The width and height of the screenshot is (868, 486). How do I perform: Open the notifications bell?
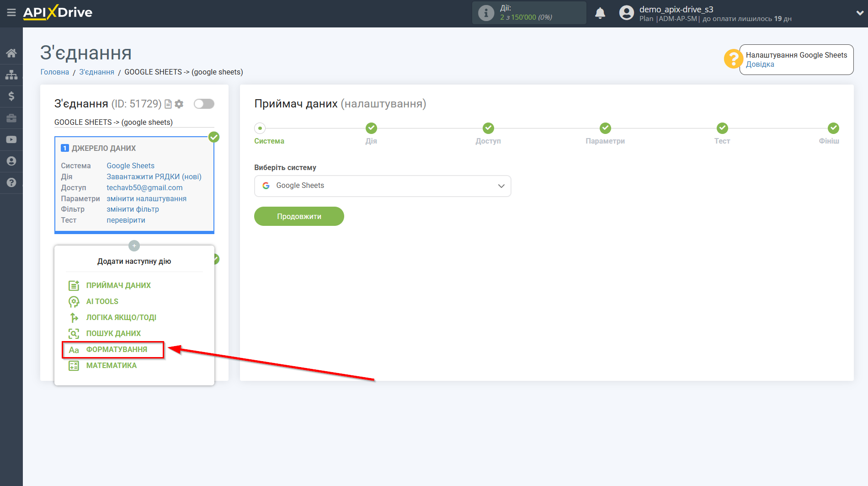pyautogui.click(x=600, y=13)
